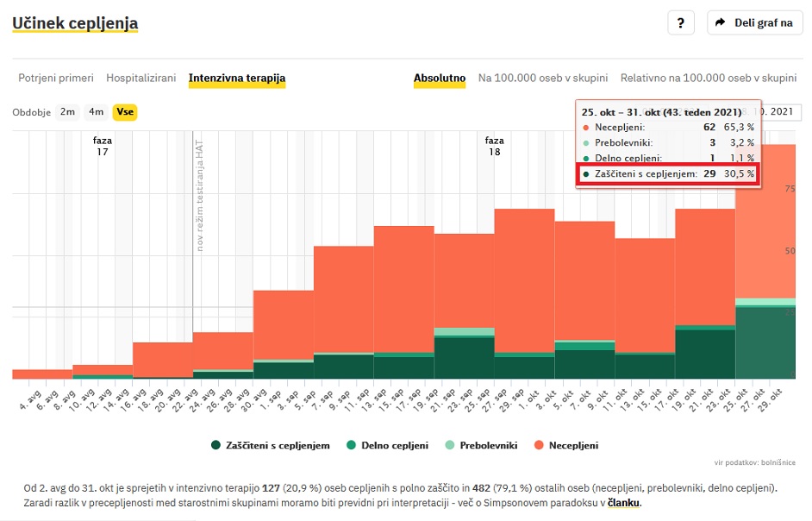Click the tooltip row 'Necepljeni: 62'
The width and height of the screenshot is (812, 521).
point(668,127)
